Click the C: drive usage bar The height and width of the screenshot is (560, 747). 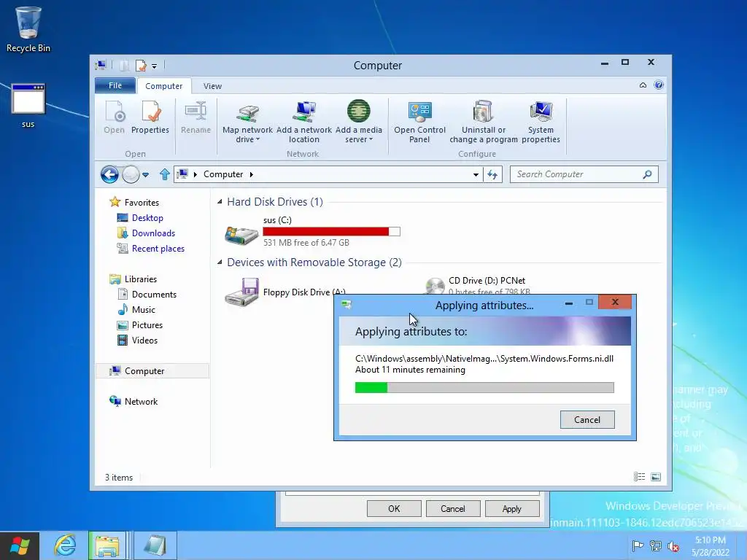click(x=332, y=231)
